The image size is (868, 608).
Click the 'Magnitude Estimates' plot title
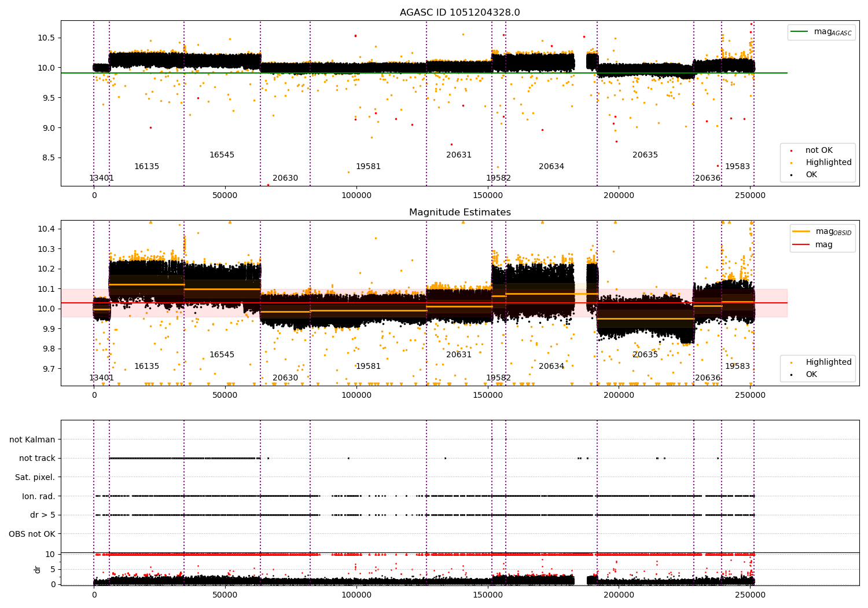click(460, 213)
